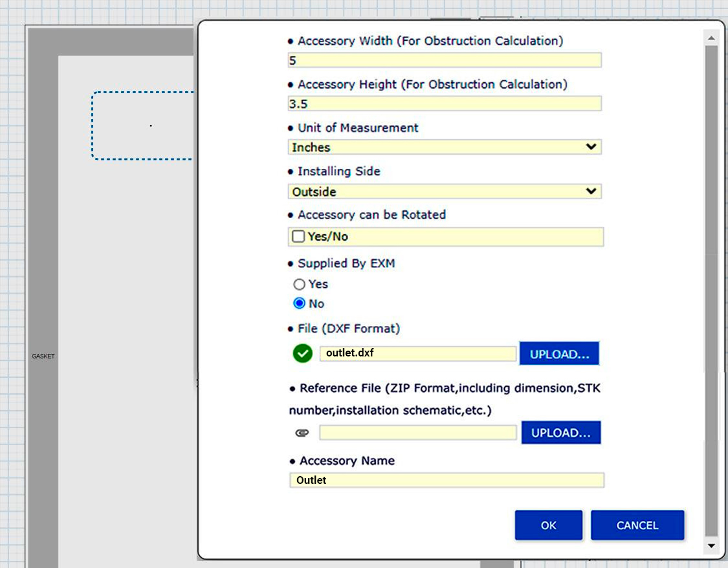Screen dimensions: 728x568
Task: Click the Accessory Height input field
Action: (445, 104)
